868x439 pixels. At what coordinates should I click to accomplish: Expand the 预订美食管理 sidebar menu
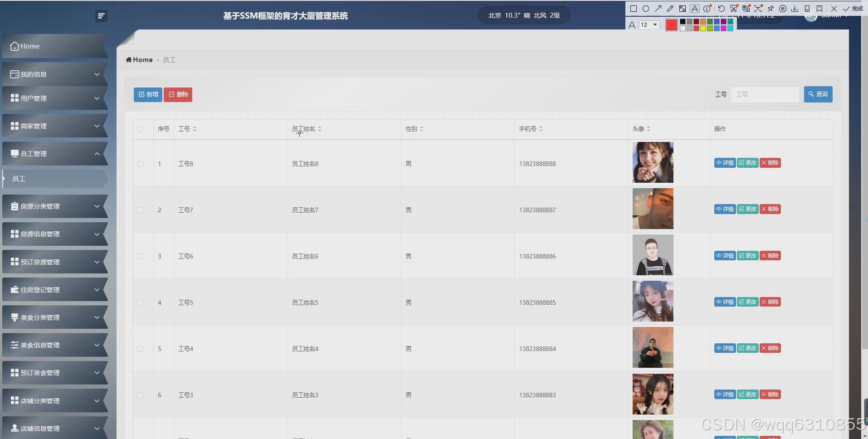pos(54,373)
